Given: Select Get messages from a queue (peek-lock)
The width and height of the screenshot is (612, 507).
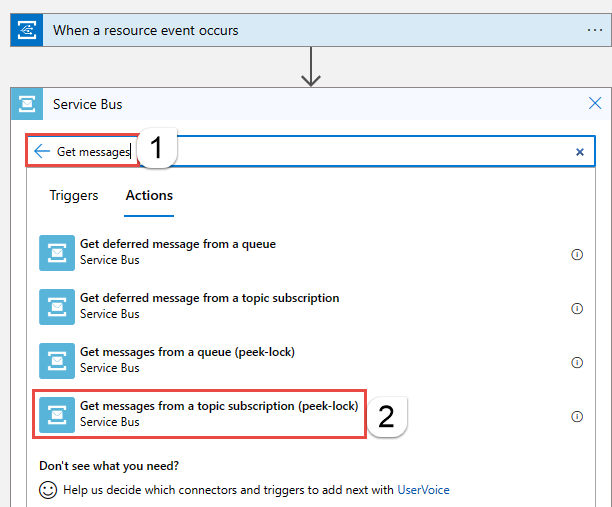Looking at the screenshot, I should point(187,352).
